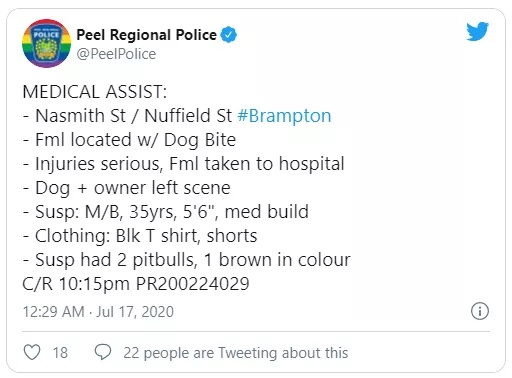Click the Fml located w/ Dog Bite line
The height and width of the screenshot is (378, 512).
[x=129, y=140]
